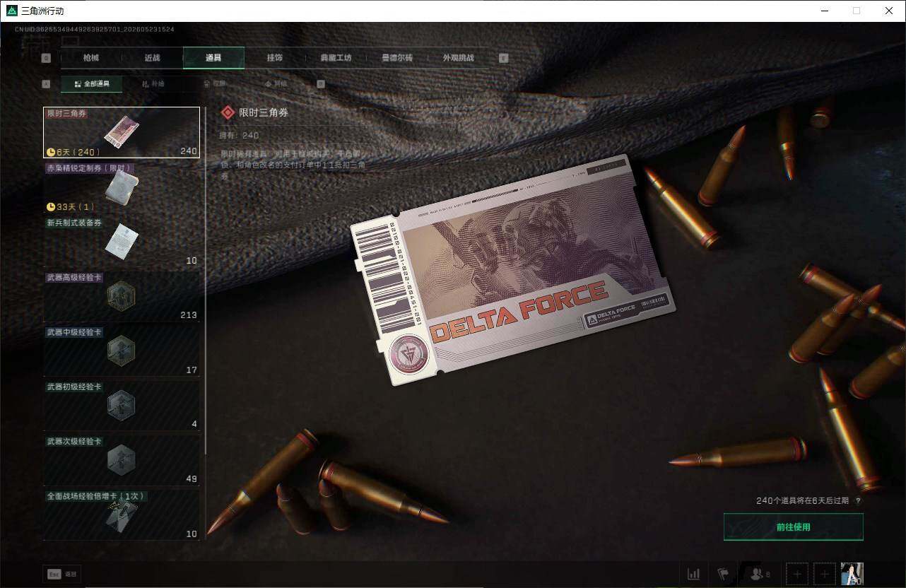906x588 pixels.
Task: Click the item list scrollbar
Action: [x=206, y=281]
